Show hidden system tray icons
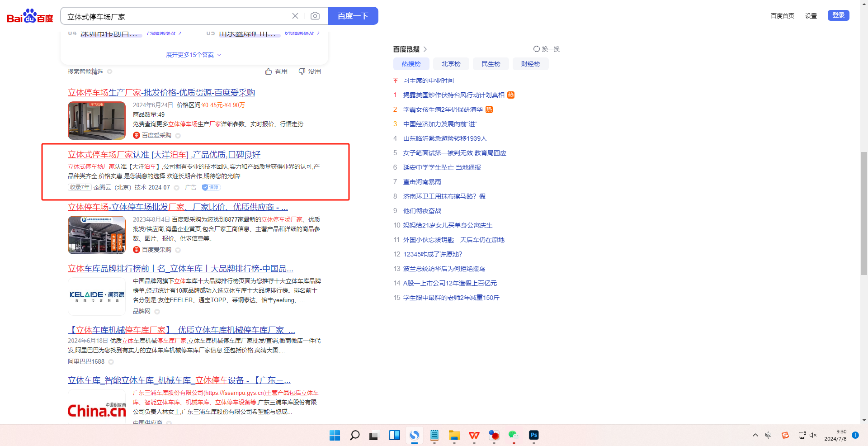 755,435
